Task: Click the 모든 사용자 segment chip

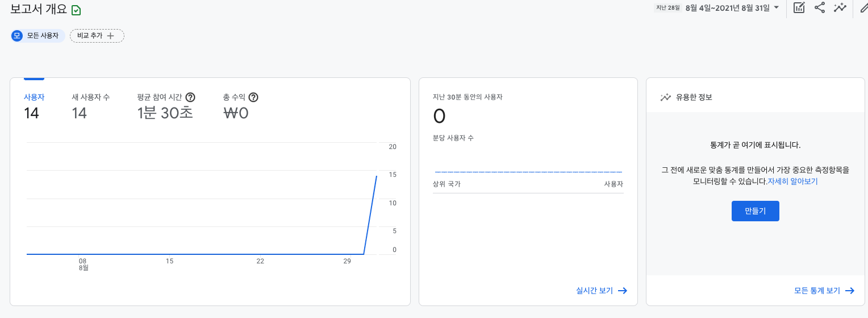Action: point(38,36)
